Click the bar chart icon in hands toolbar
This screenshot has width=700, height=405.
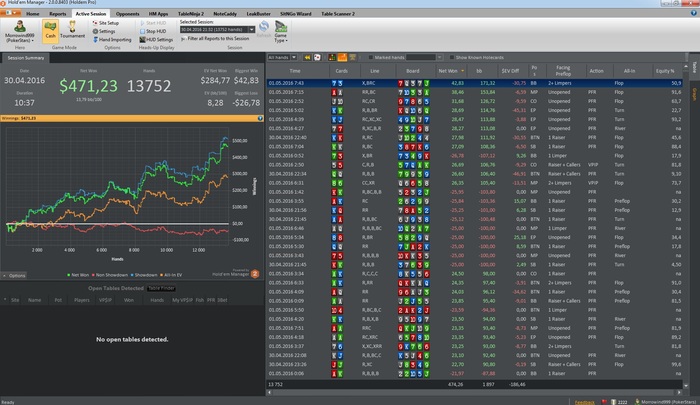pos(332,57)
